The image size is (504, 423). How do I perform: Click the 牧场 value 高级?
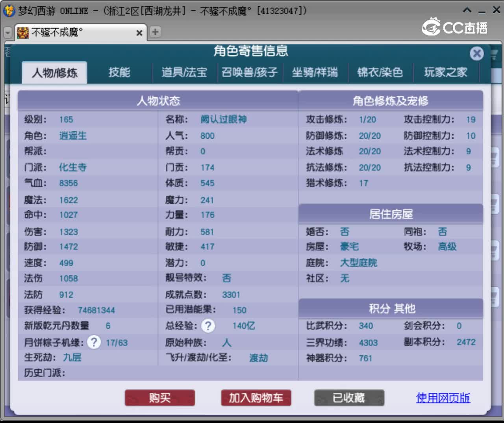coord(447,247)
